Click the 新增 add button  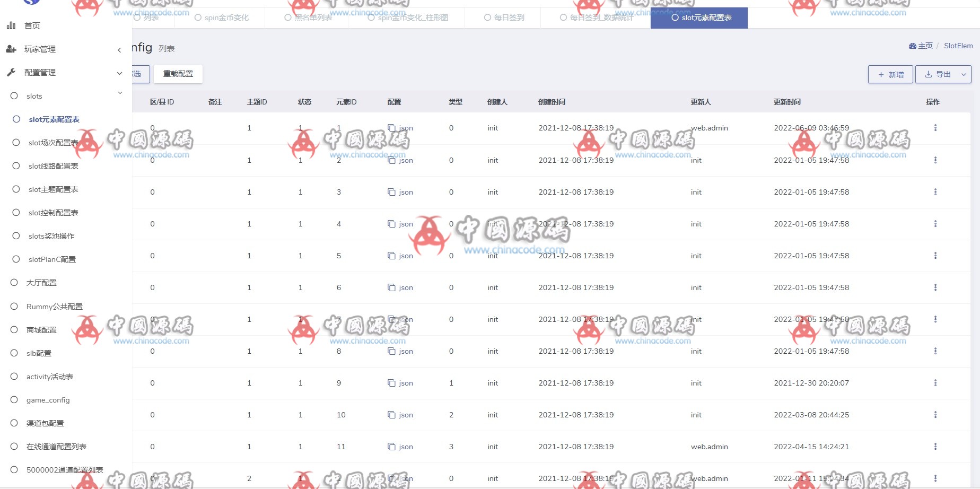tap(890, 75)
